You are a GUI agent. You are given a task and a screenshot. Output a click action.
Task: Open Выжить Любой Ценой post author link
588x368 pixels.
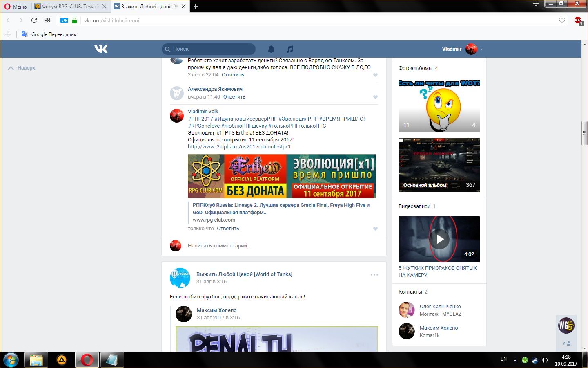pyautogui.click(x=244, y=274)
